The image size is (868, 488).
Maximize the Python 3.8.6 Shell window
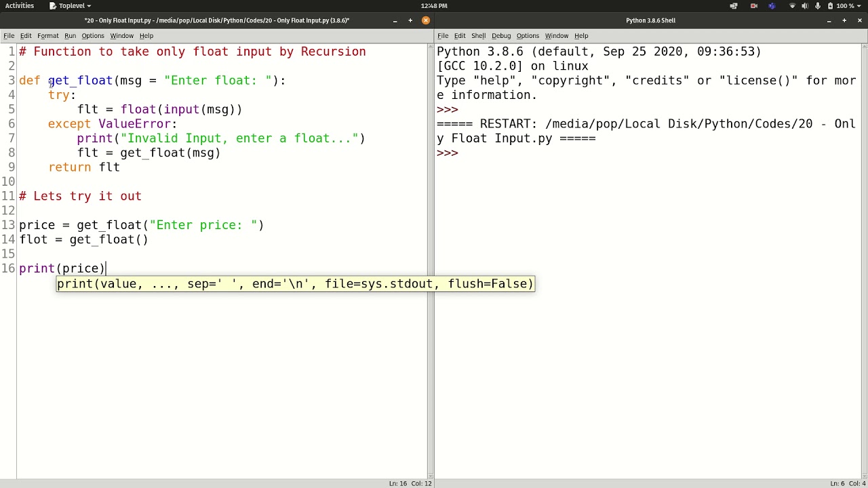(x=844, y=20)
